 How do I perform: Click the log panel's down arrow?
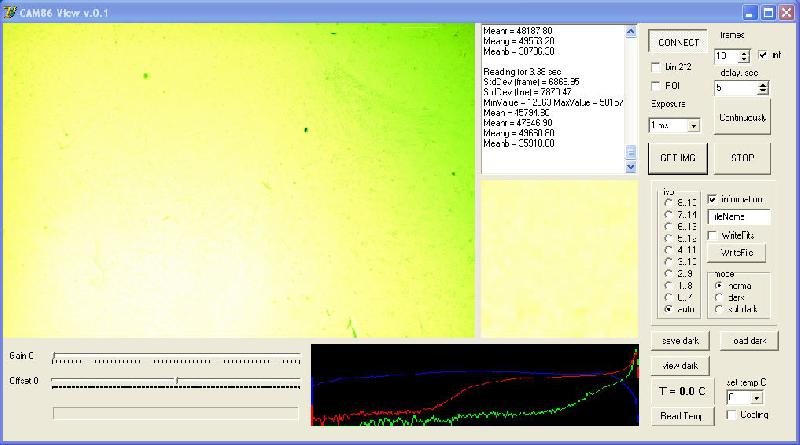pos(631,166)
